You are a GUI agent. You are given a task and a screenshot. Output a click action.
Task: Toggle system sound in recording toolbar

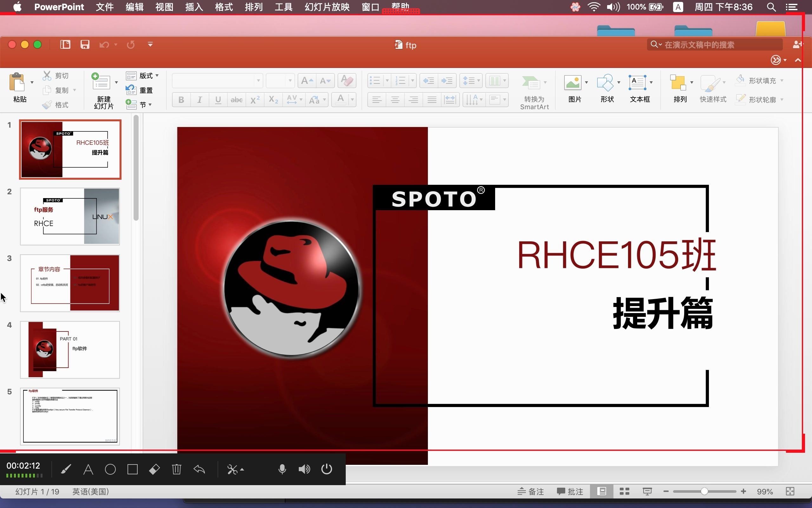point(304,469)
